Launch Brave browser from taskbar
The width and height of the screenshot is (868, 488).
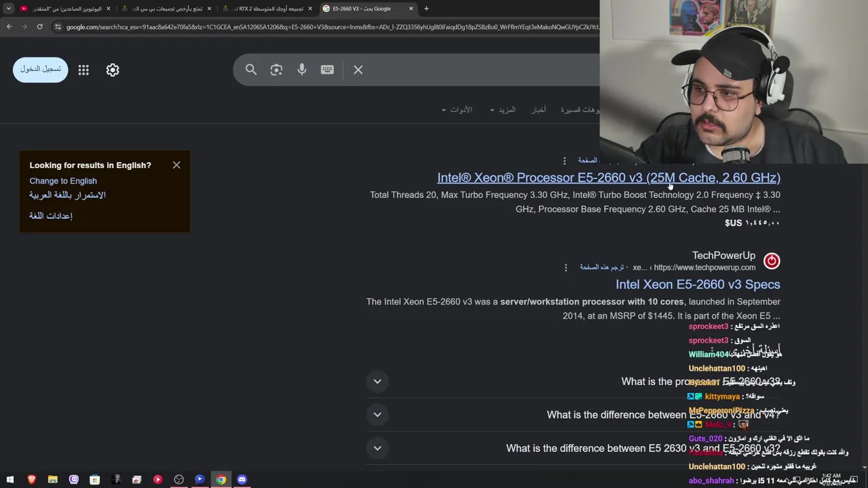pos(31,479)
